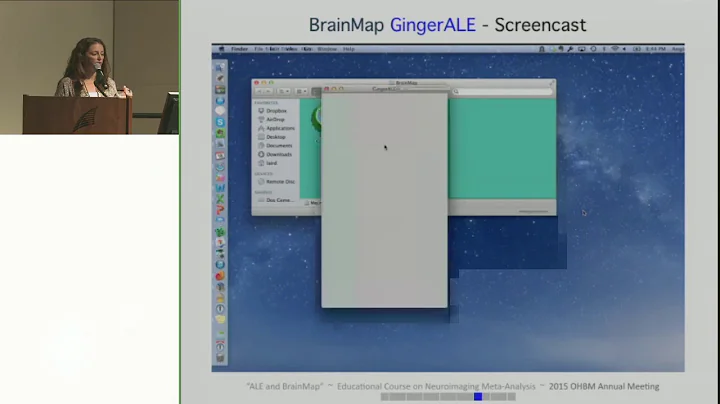The image size is (720, 404).
Task: Click the blue slide progress marker
Action: tap(478, 396)
